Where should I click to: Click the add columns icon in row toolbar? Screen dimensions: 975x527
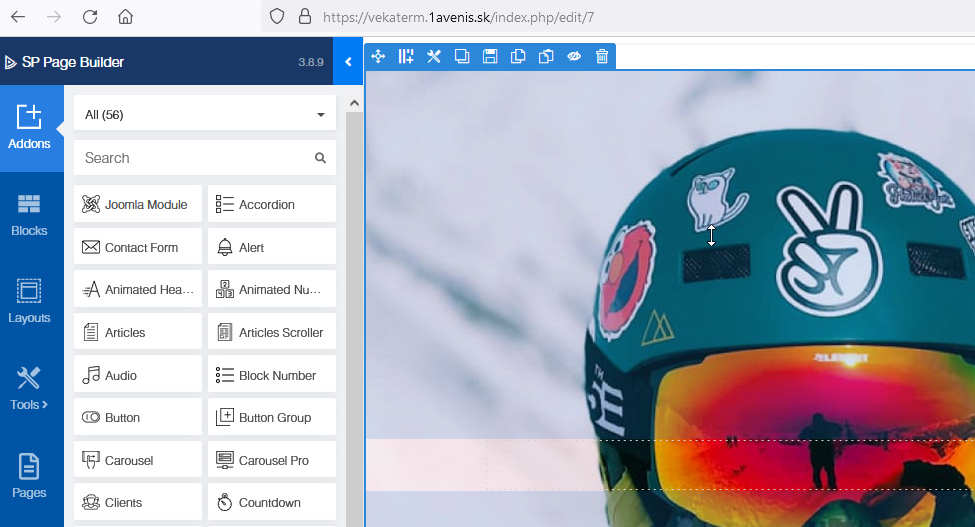tap(406, 57)
